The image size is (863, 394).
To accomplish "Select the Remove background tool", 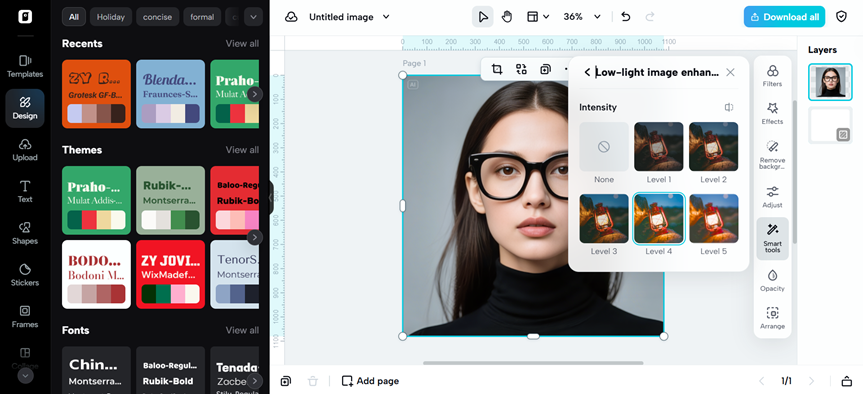I will click(x=772, y=154).
